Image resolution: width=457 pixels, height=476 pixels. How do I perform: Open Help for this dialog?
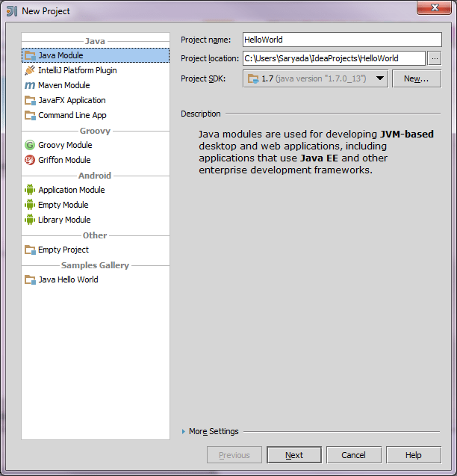pyautogui.click(x=414, y=455)
